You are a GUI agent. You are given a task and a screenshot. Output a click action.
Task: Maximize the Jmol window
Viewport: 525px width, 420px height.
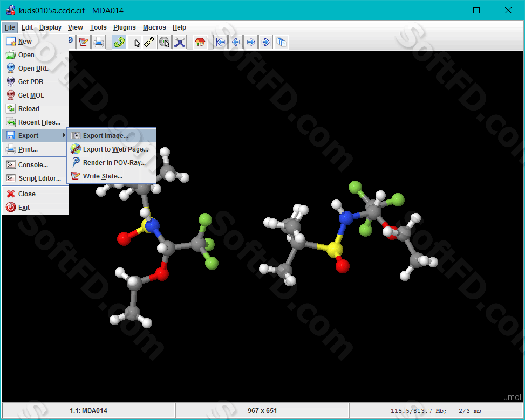476,10
